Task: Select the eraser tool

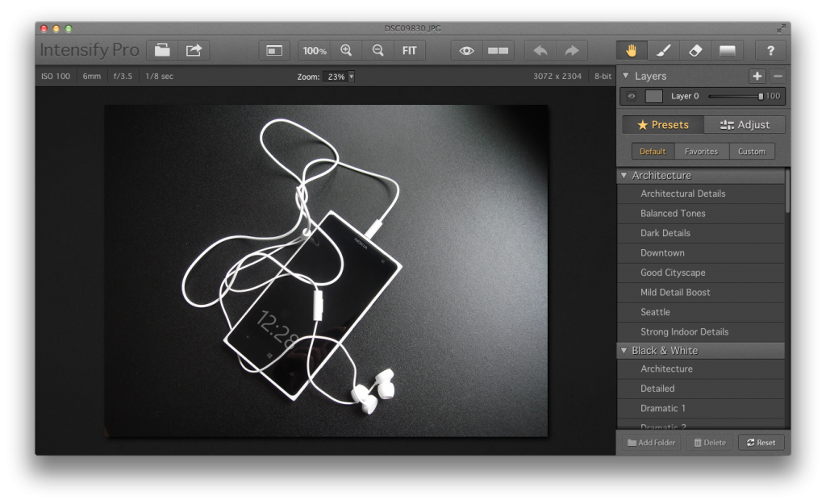Action: click(695, 50)
